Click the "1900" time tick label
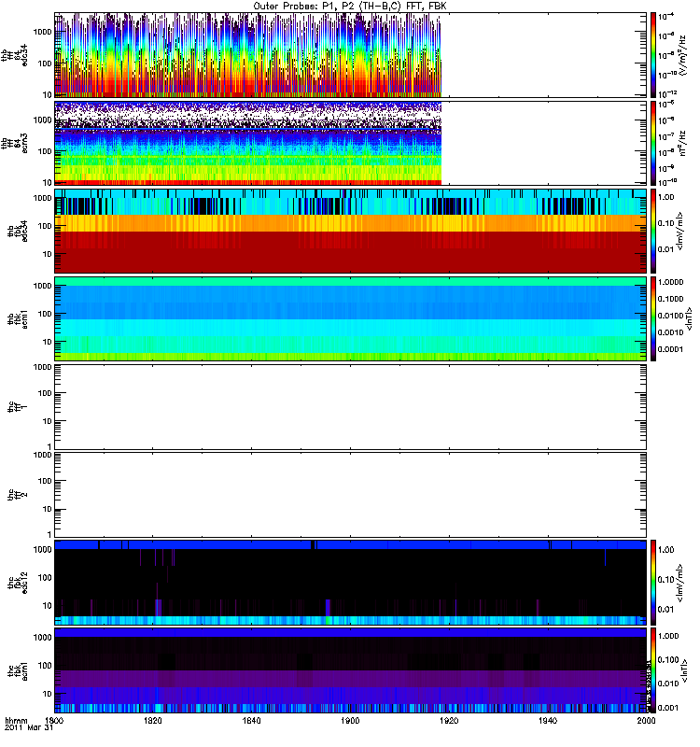The image size is (700, 747). tap(350, 721)
